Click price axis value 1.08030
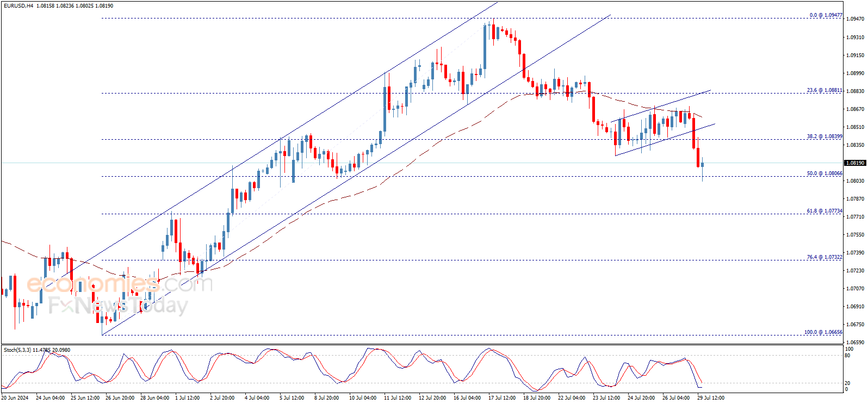Screen dimensions: 868x404 point(855,181)
